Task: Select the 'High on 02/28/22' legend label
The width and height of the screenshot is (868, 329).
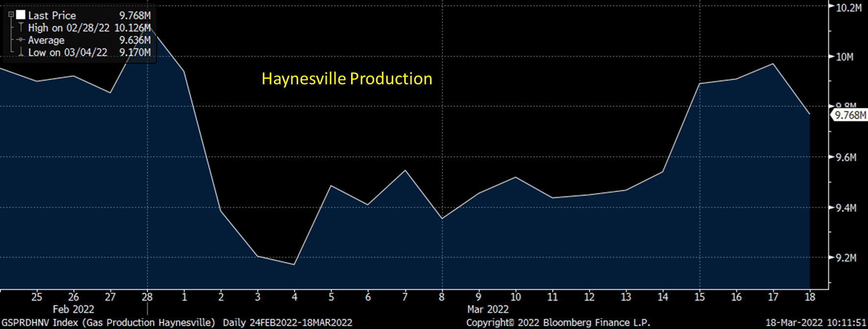Action: click(69, 27)
